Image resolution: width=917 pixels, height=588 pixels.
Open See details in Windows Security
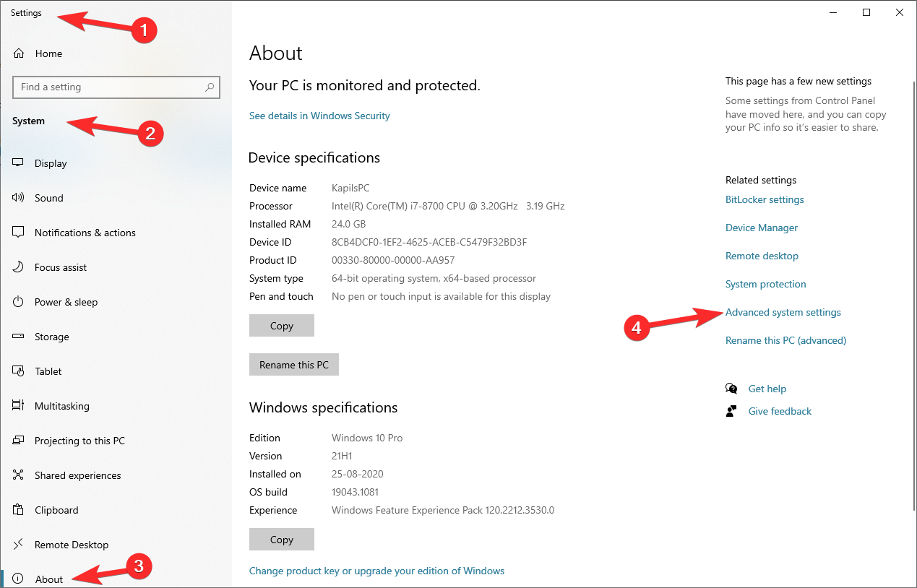[x=319, y=116]
